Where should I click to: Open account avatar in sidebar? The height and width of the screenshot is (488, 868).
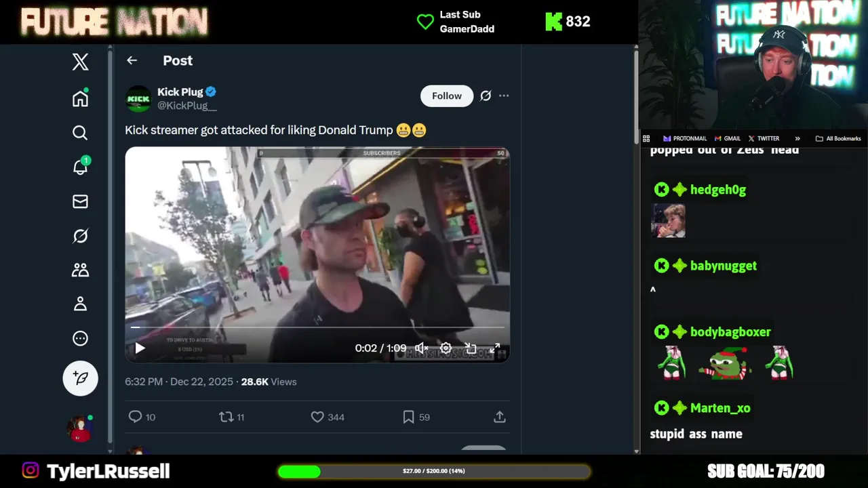coord(80,429)
